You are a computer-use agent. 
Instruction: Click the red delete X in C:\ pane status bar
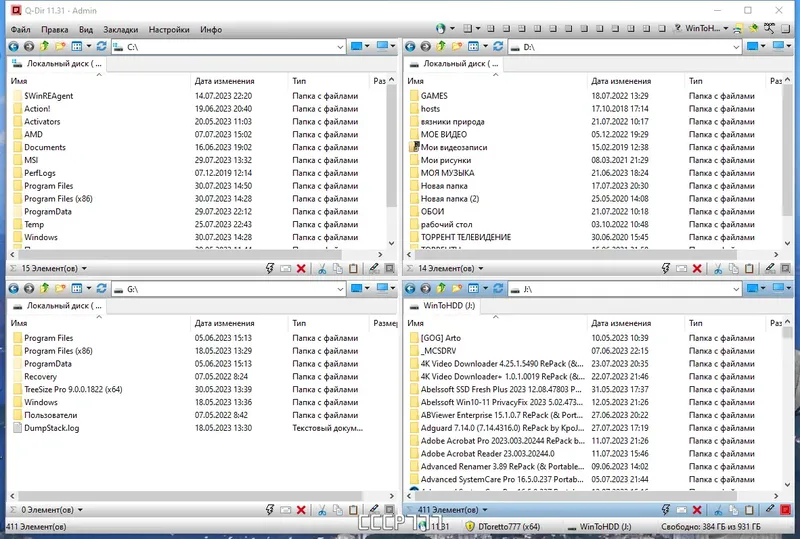point(301,268)
